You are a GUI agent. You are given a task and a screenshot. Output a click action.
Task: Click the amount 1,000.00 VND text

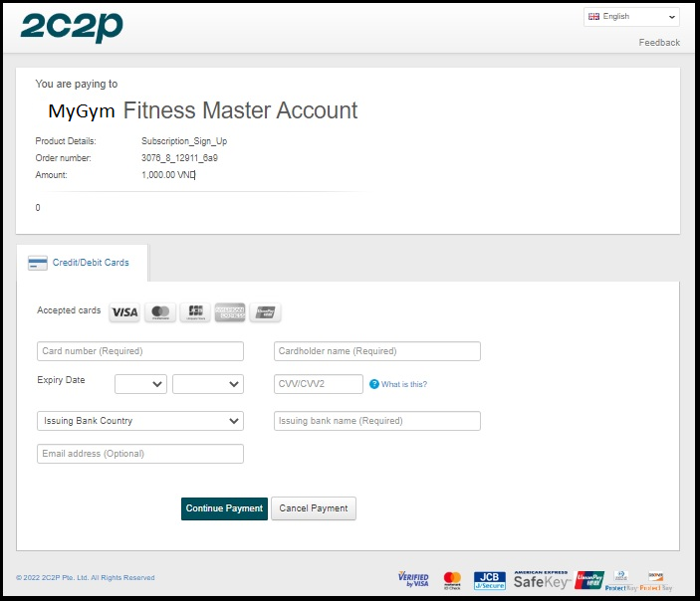(x=168, y=175)
